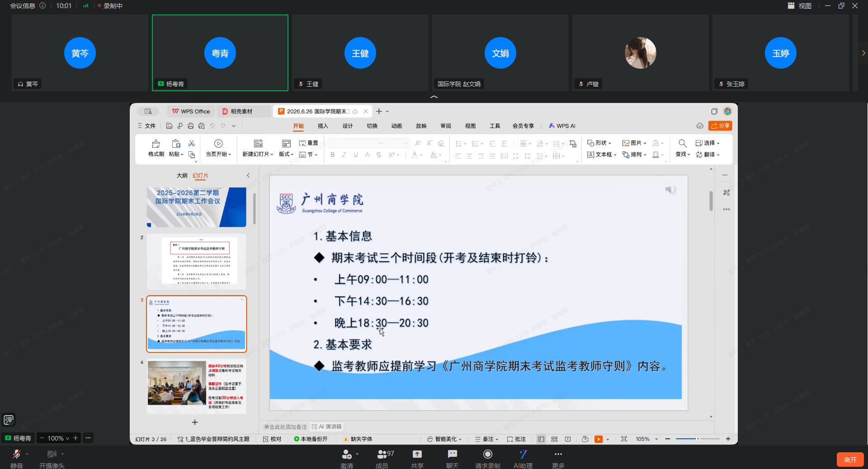Viewport: 868px width, 469px height.
Task: Click the Undo arrow icon
Action: [212, 126]
